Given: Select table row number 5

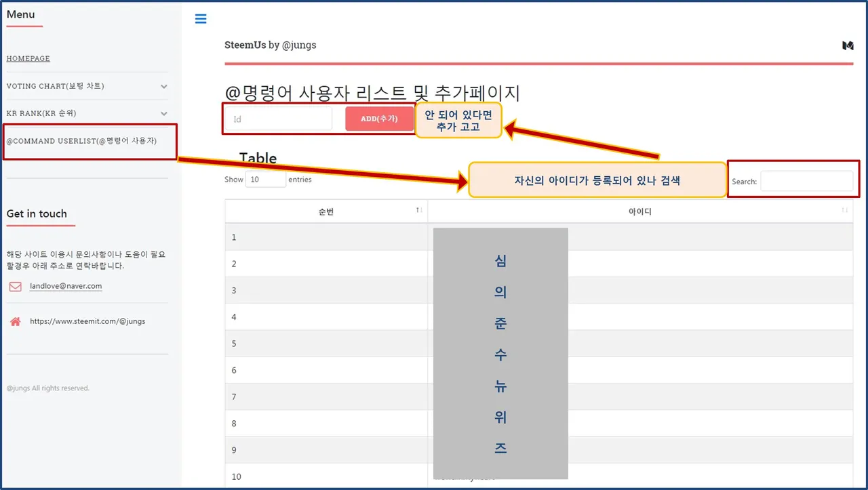Looking at the screenshot, I should point(539,344).
